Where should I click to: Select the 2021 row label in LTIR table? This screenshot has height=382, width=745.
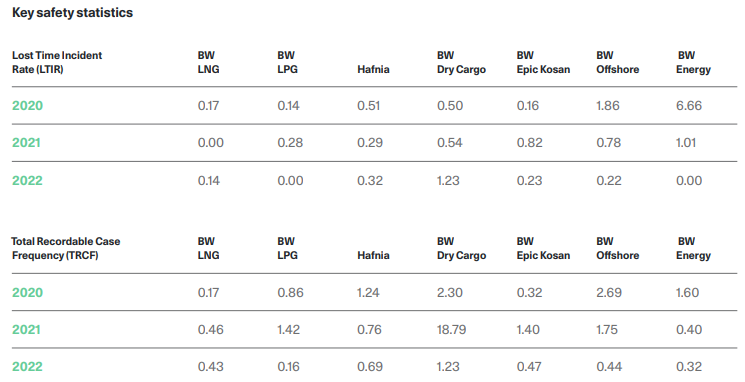click(27, 143)
